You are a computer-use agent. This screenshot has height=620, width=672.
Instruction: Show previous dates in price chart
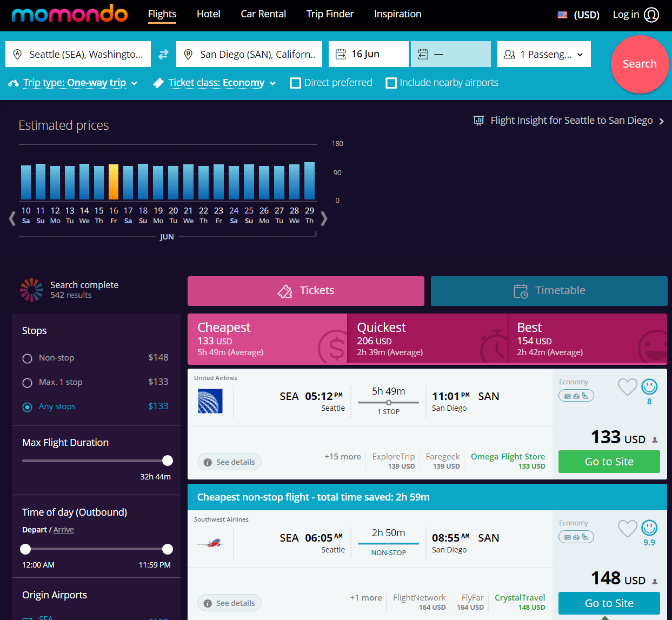click(12, 218)
